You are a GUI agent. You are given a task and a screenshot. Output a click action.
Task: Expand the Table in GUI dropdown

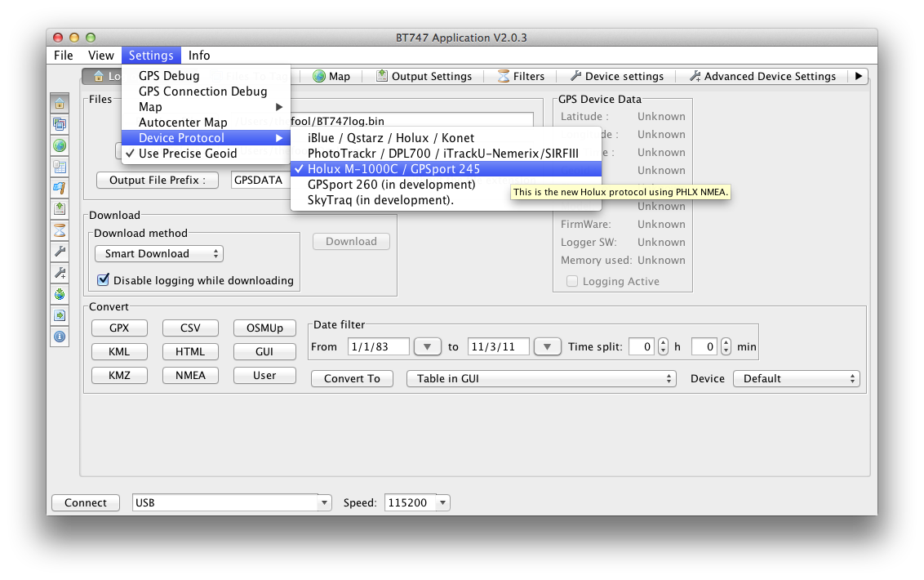click(x=541, y=379)
